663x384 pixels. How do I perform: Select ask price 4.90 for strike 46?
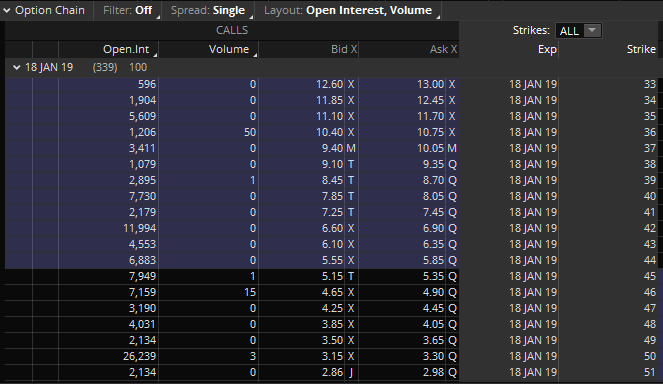433,293
